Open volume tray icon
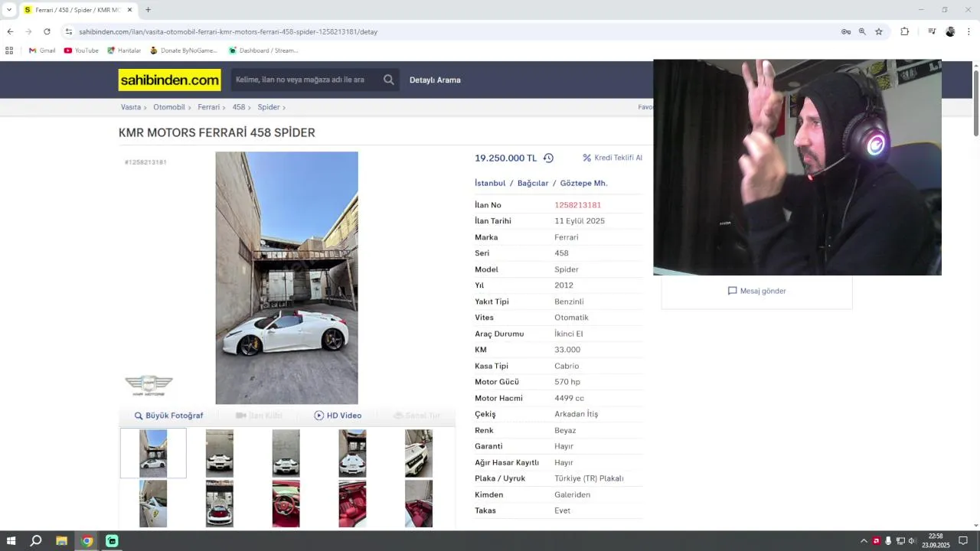 [912, 541]
